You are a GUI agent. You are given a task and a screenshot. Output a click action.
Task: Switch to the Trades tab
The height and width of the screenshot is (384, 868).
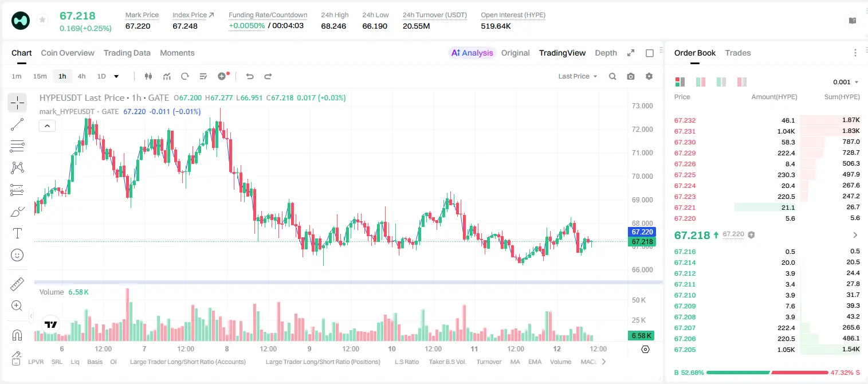pyautogui.click(x=738, y=53)
